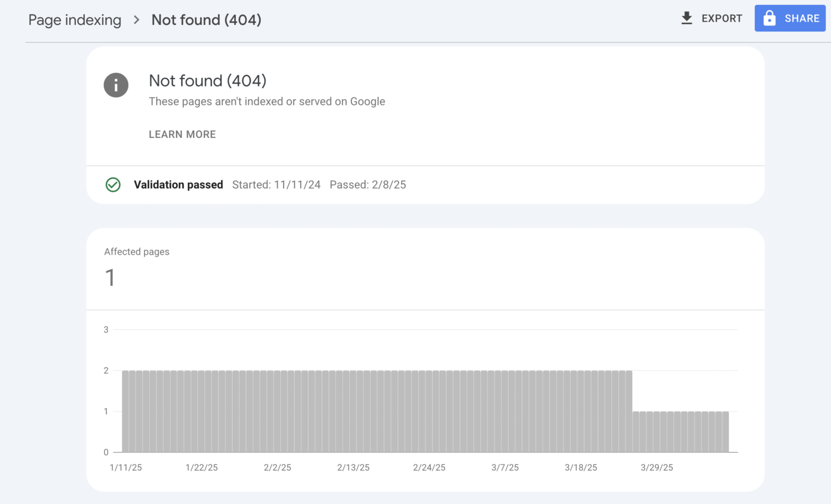Viewport: 831px width, 504px height.
Task: Click the green validation passed checkmark icon
Action: click(113, 184)
